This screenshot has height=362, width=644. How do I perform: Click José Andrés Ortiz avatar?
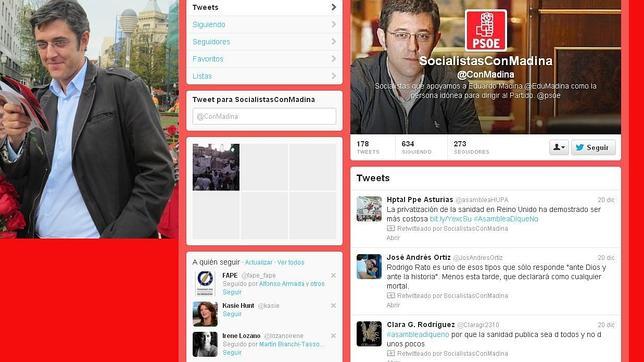coord(369,267)
